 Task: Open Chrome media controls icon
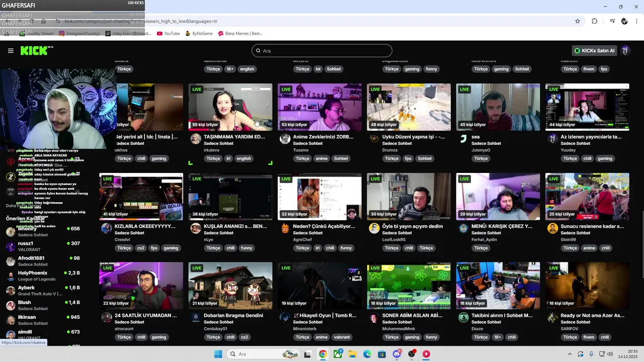[x=612, y=21]
